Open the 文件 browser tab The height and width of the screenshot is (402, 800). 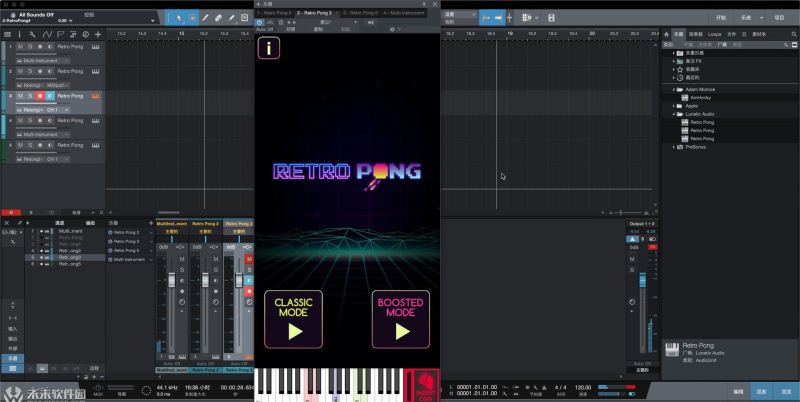pos(731,34)
